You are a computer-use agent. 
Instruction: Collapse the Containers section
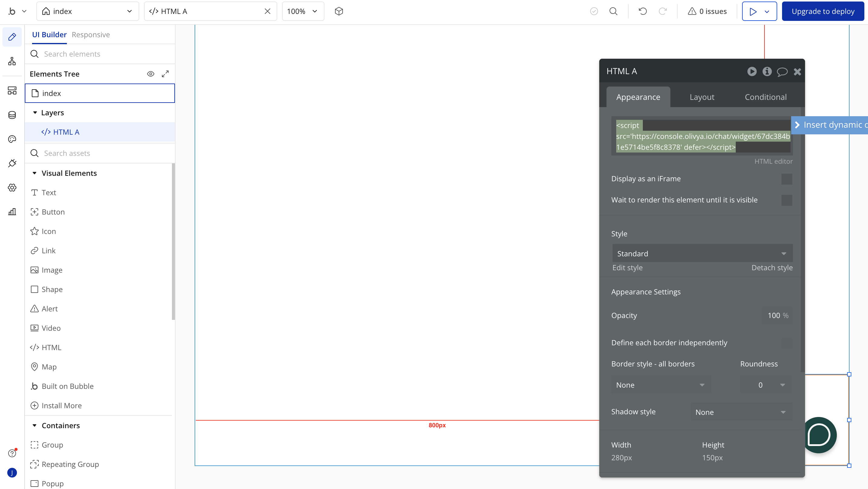coord(35,426)
